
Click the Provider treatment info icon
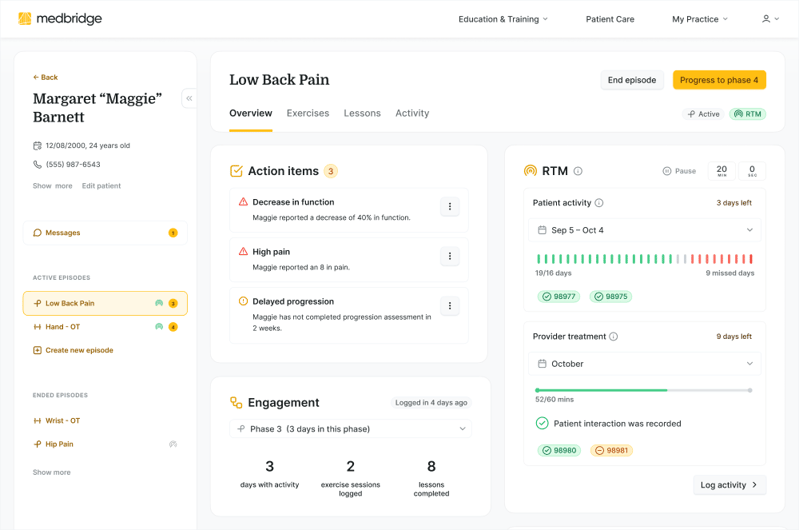point(613,337)
